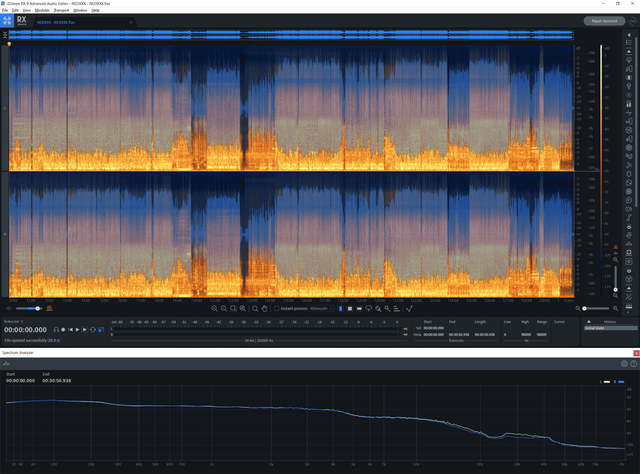Open Spectrum Analyzer settings gear

(x=624, y=364)
